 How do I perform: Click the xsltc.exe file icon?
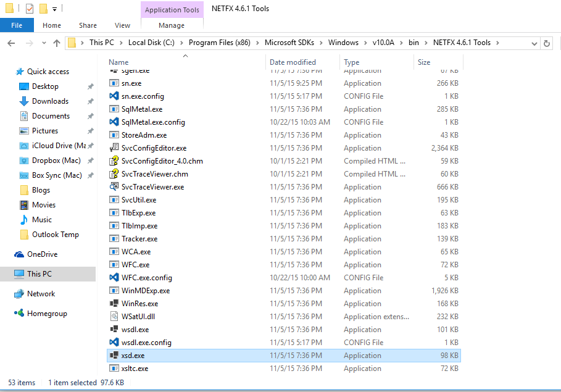(114, 369)
